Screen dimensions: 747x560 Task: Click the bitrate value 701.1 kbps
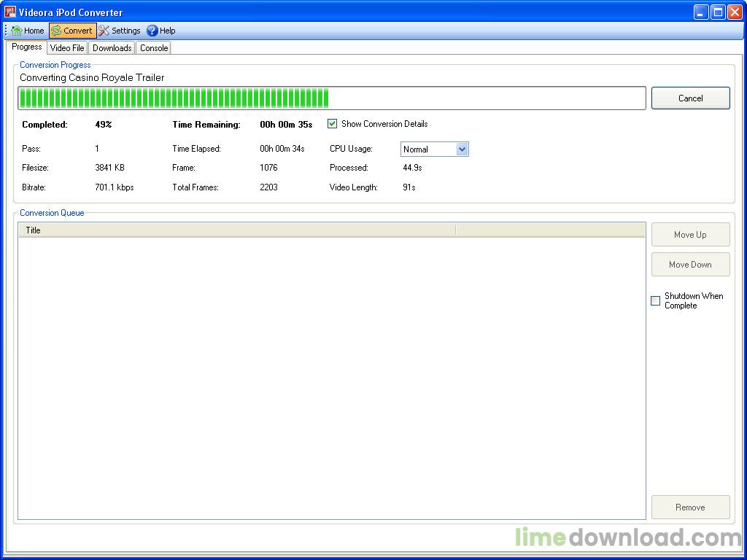click(x=115, y=187)
